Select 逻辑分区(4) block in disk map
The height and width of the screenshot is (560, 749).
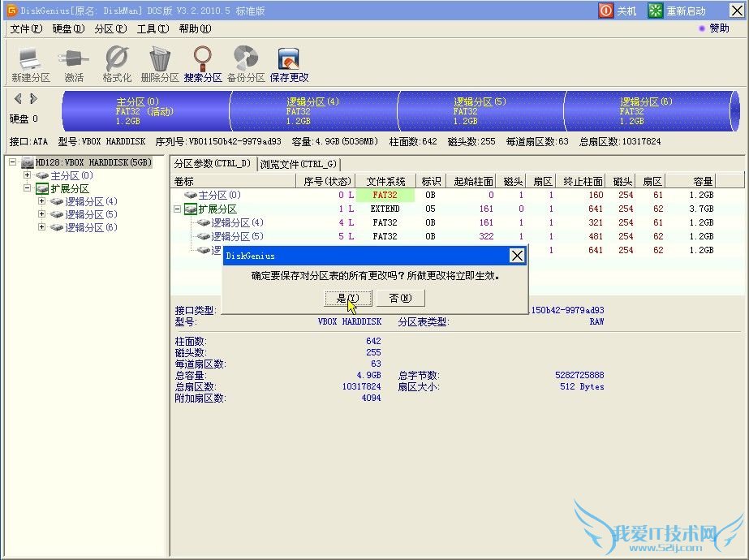point(313,111)
